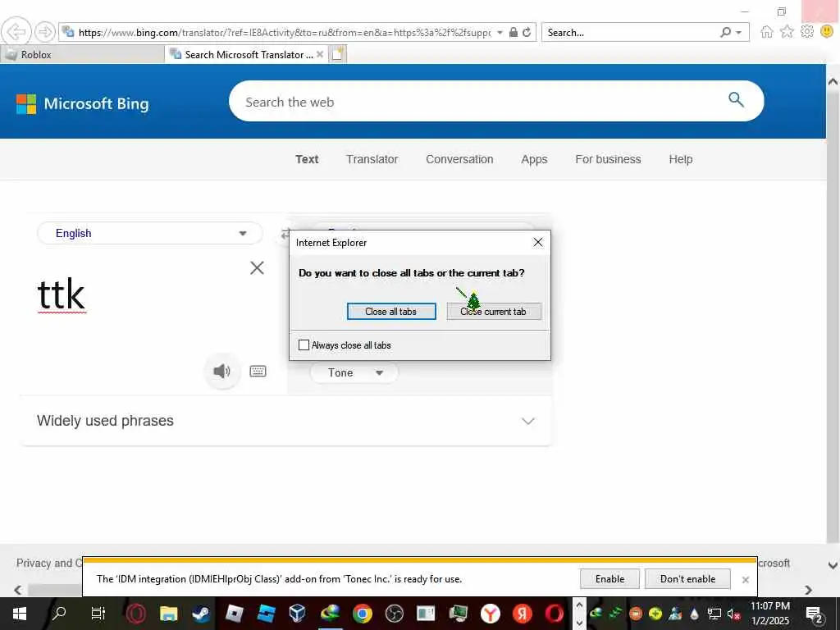Open the taskbar clock showing 11:07 PM

[x=769, y=614]
